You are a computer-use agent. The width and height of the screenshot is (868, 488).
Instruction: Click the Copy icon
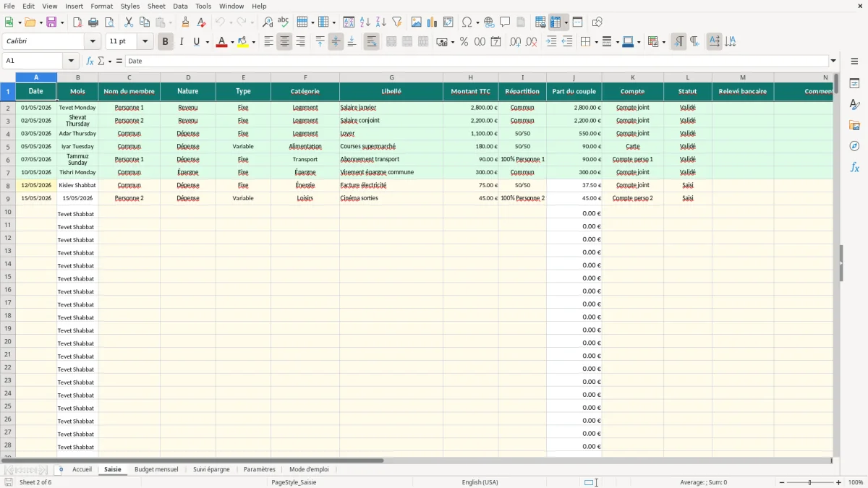145,22
